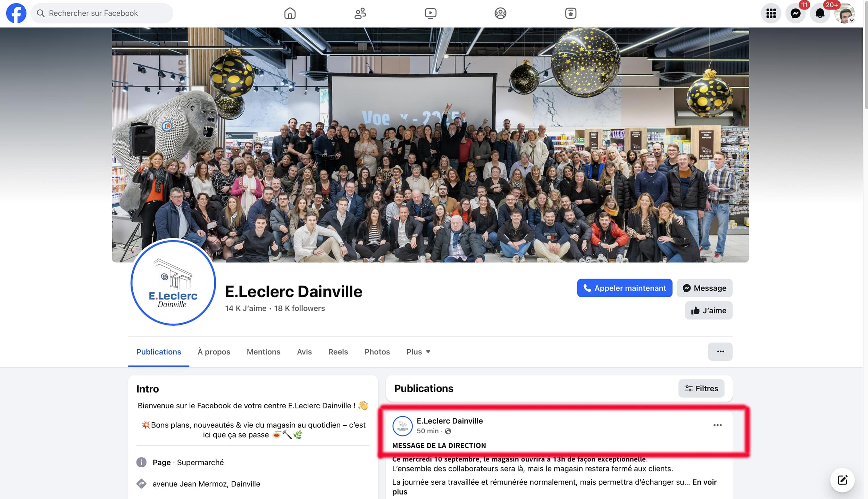Open the notifications bell icon

tap(820, 14)
